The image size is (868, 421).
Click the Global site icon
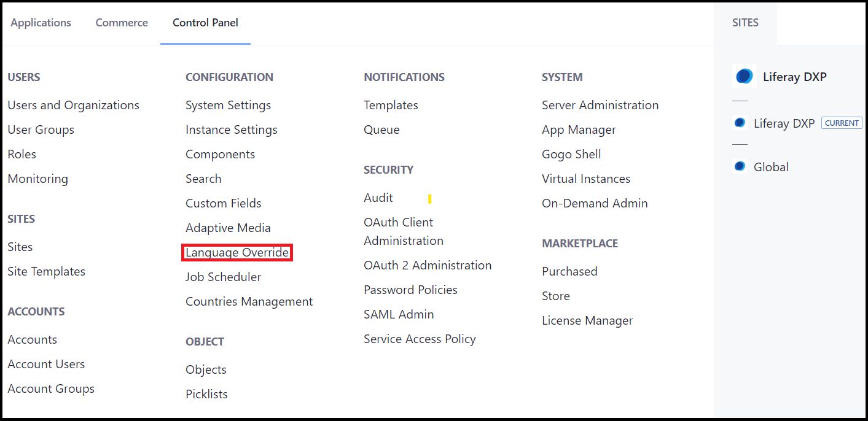[x=740, y=166]
